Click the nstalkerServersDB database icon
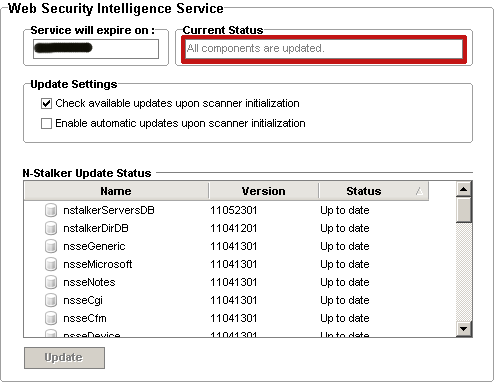494x382 pixels. pos(51,210)
